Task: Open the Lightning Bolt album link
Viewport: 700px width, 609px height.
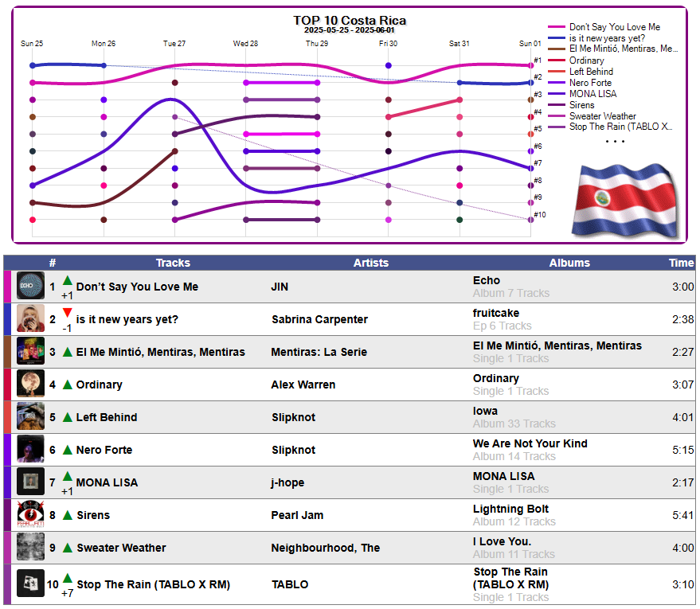Action: (510, 509)
